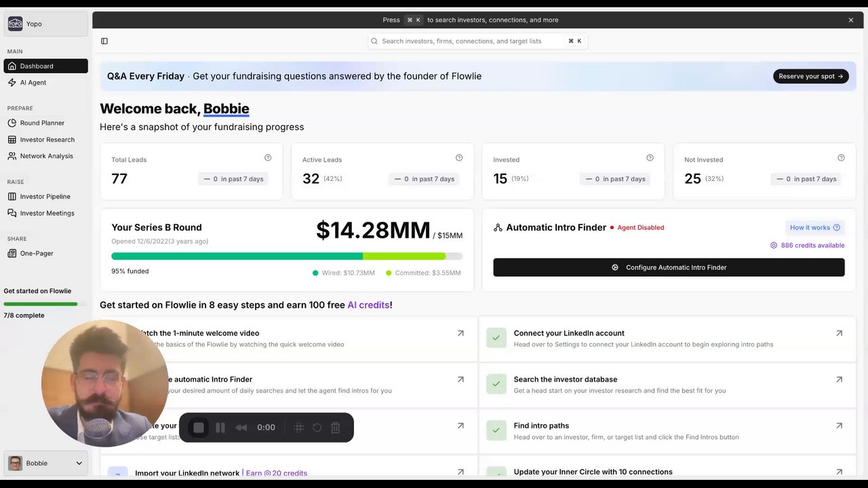Open Connect LinkedIn account arrow icon
The height and width of the screenshot is (488, 868).
point(839,333)
